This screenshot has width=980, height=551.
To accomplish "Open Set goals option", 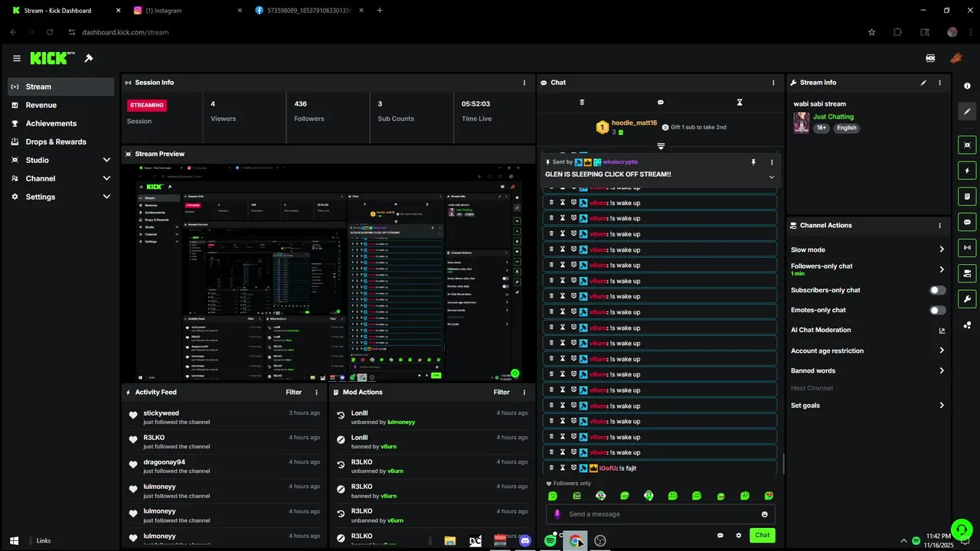I will coord(867,406).
